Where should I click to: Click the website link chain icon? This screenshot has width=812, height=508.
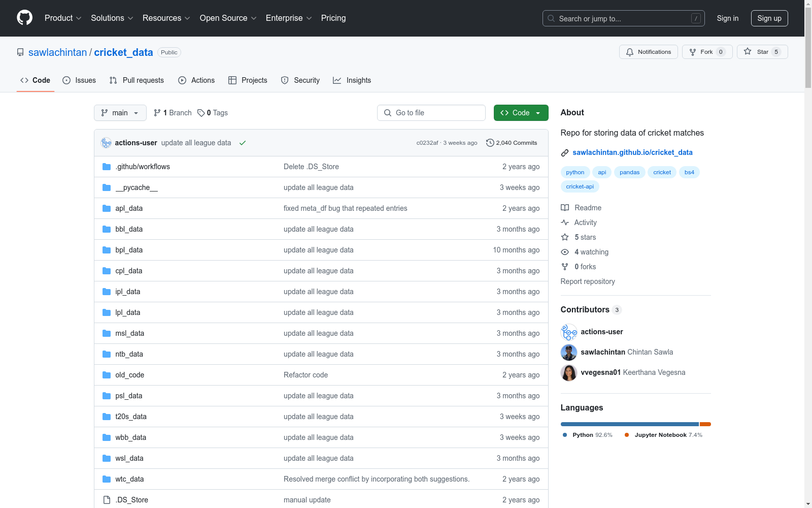[x=565, y=152]
